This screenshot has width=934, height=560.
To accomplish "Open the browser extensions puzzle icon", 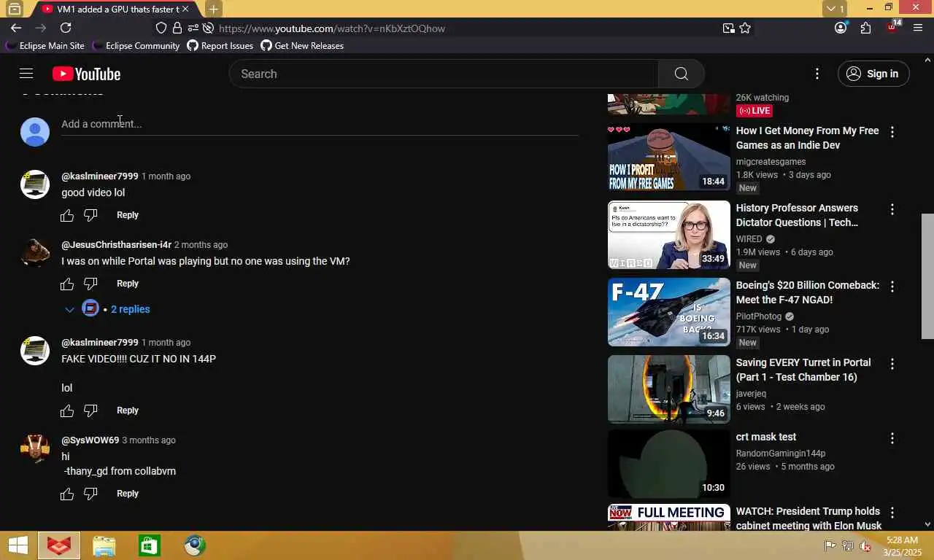I will click(x=865, y=28).
